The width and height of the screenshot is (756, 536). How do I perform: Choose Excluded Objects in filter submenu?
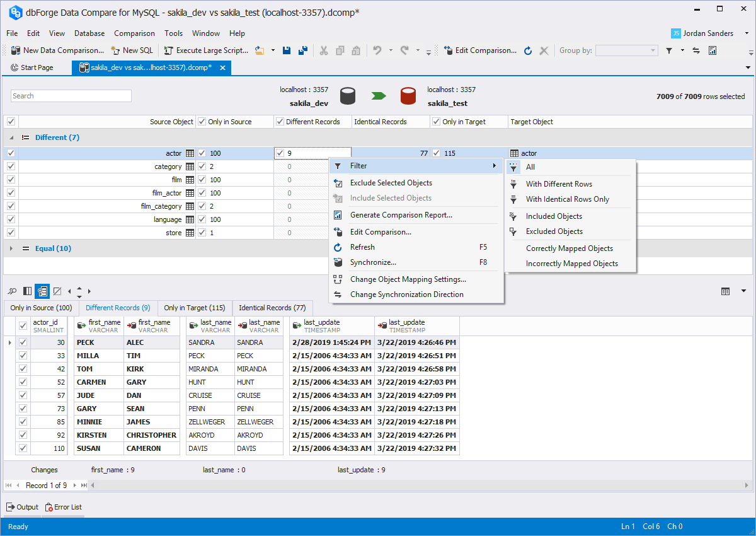pyautogui.click(x=571, y=231)
